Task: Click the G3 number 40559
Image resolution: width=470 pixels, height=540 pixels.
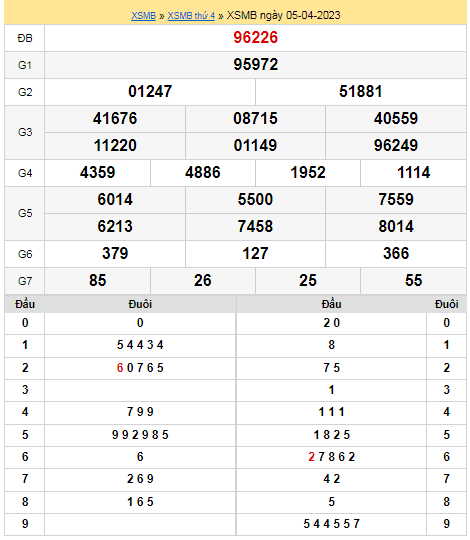Action: (x=396, y=118)
